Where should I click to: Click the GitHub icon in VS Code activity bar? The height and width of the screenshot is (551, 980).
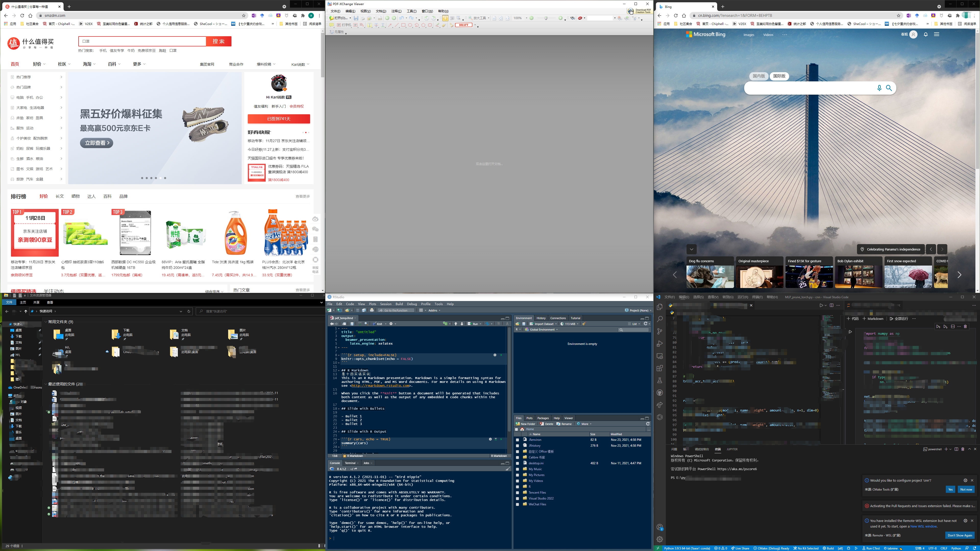pyautogui.click(x=660, y=392)
